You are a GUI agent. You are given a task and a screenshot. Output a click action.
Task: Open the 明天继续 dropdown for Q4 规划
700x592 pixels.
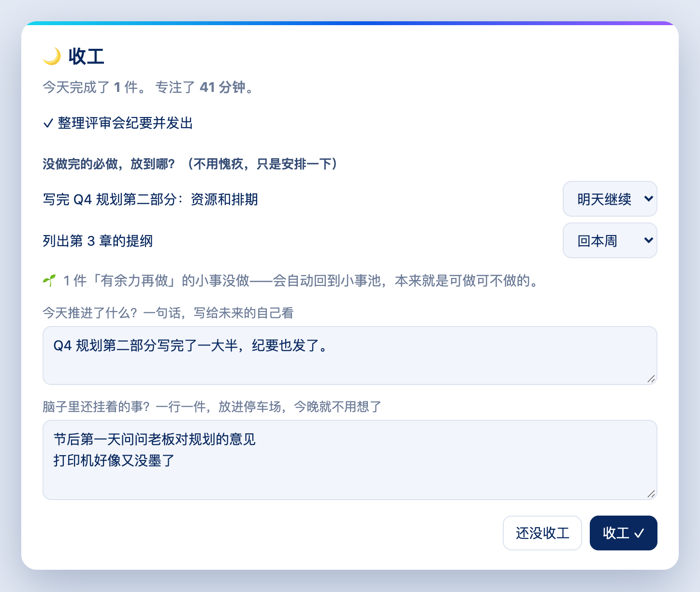[610, 199]
